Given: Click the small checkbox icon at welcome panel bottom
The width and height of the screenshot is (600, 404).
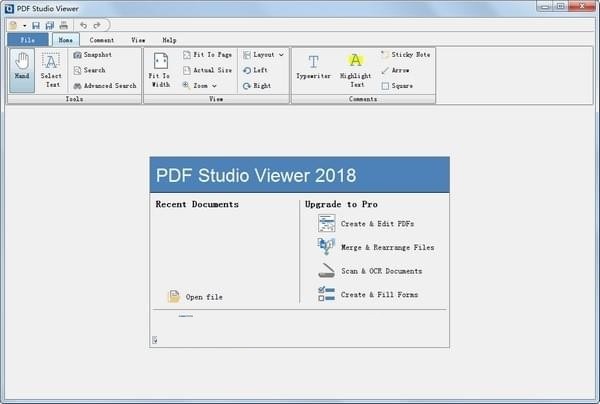Looking at the screenshot, I should pos(155,340).
